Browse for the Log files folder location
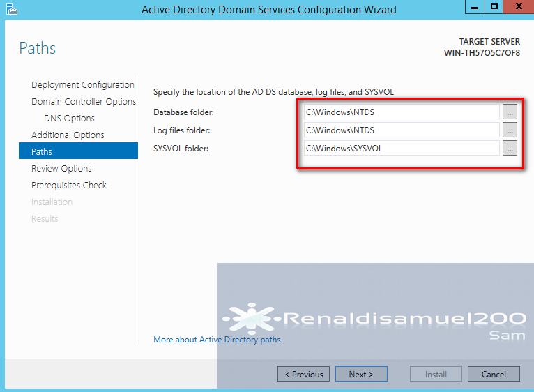This screenshot has height=392, width=534. [510, 130]
